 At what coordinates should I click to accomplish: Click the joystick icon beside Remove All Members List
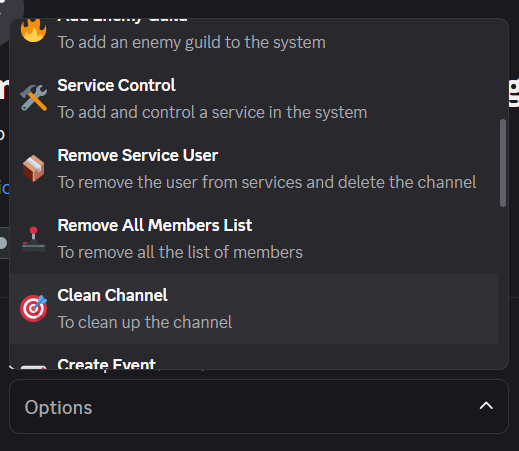click(x=33, y=239)
